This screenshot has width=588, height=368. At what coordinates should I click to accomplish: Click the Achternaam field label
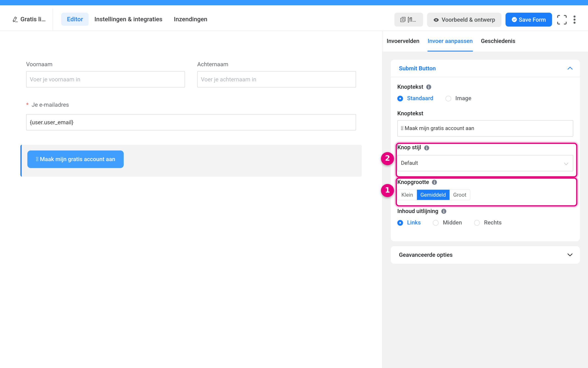coord(213,64)
